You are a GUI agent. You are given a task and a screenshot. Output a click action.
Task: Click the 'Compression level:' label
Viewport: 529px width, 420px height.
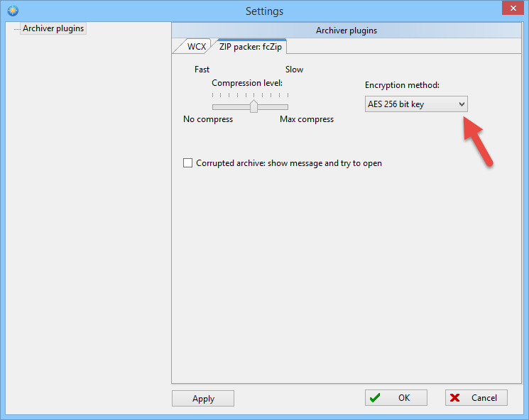[247, 83]
